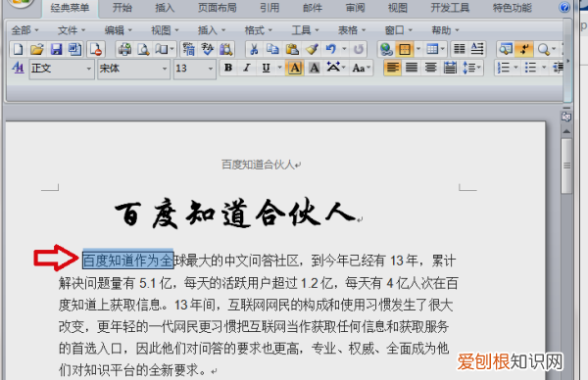Create a new blank document icon
This screenshot has height=380, width=588.
point(18,49)
